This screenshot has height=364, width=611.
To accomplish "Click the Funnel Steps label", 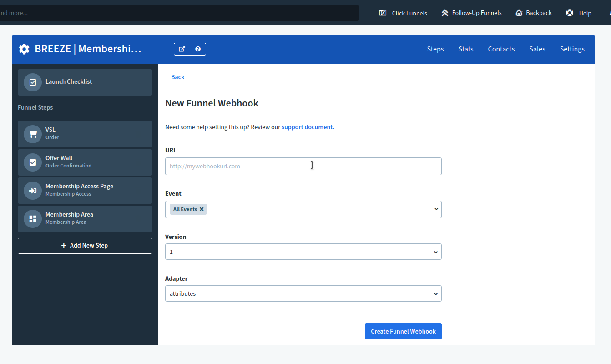I will coord(35,108).
